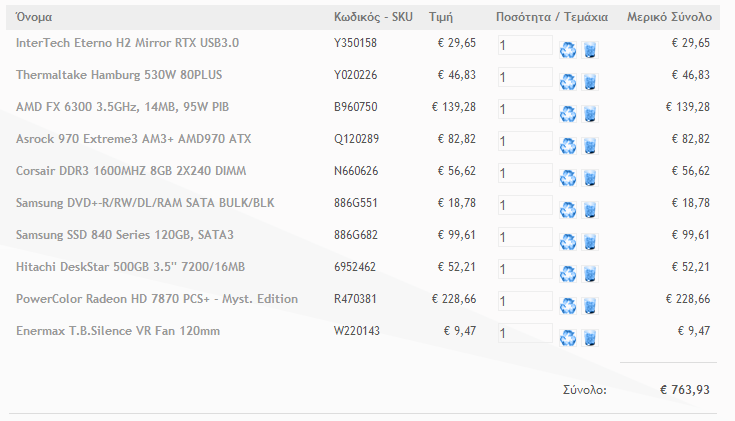Select quantity input for Enermax fan
This screenshot has width=735, height=421.
[525, 333]
